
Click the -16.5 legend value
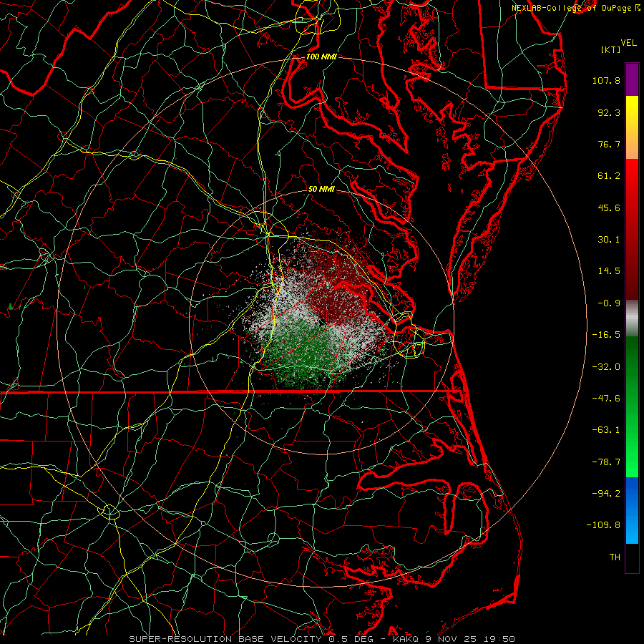pos(606,335)
